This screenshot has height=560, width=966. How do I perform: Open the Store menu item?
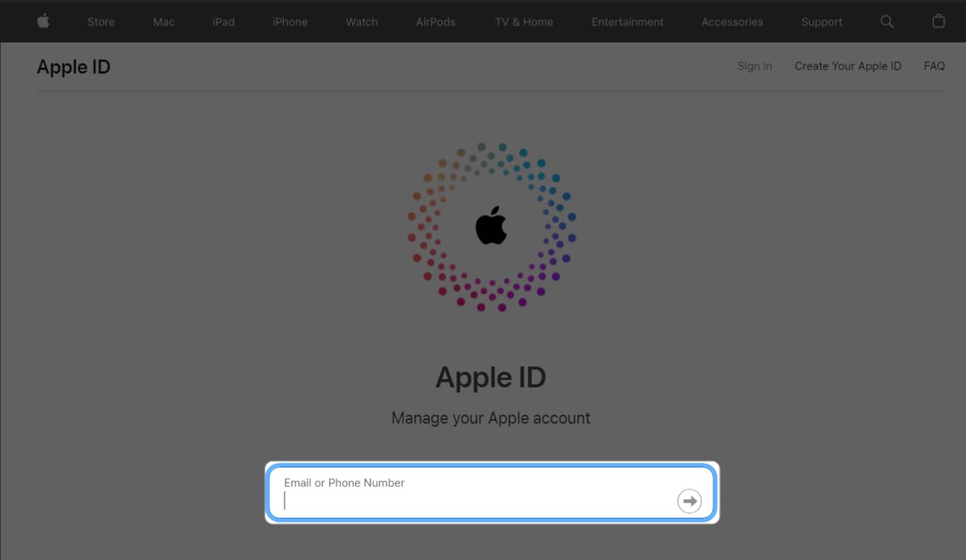[x=100, y=21]
